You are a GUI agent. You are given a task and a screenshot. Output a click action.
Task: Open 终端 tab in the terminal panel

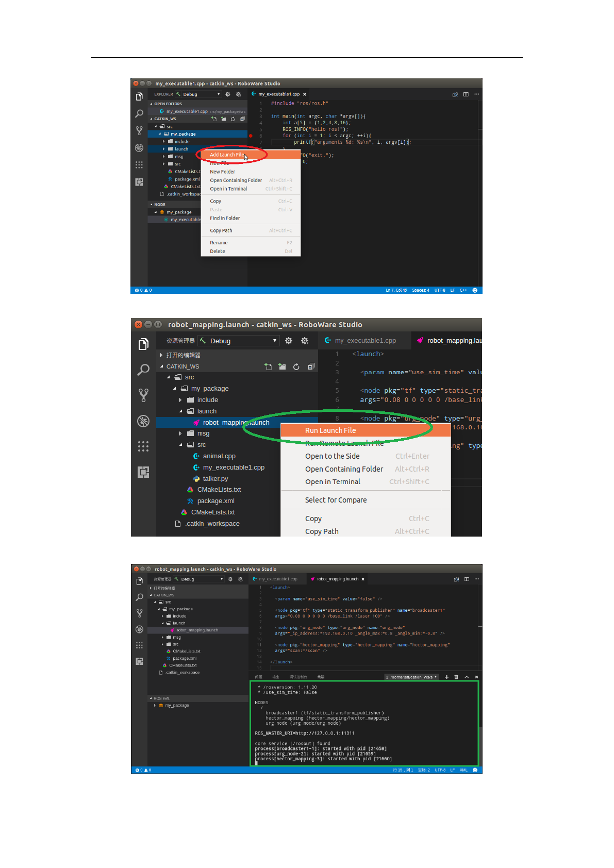[321, 677]
